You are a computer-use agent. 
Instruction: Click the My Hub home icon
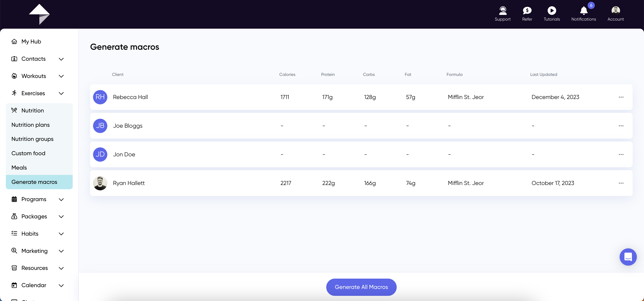pyautogui.click(x=14, y=41)
